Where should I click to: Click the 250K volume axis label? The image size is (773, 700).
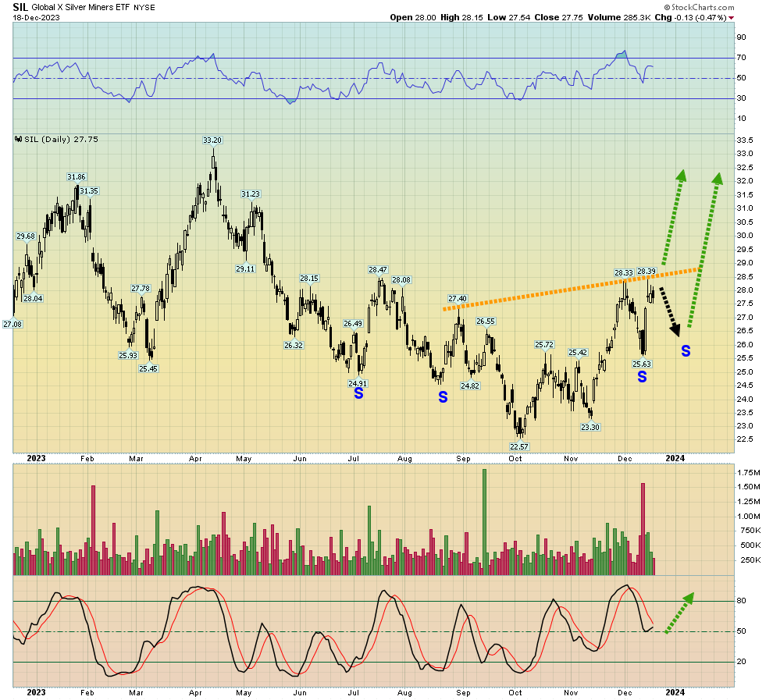point(750,560)
